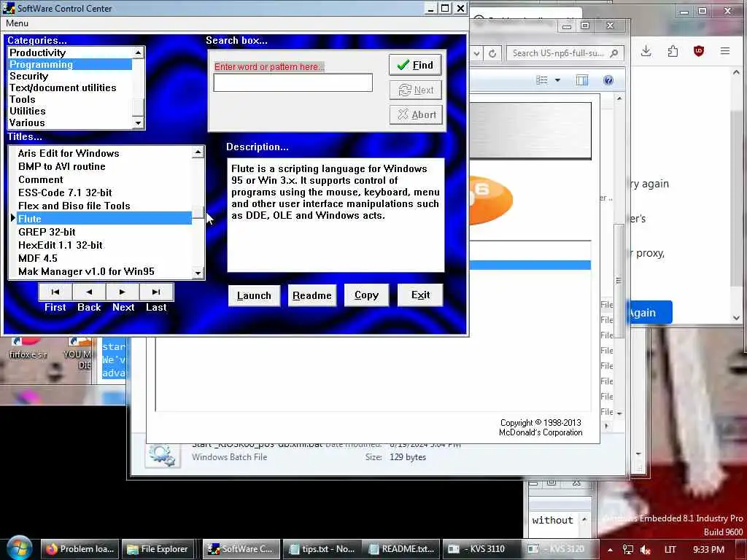Viewport: 747px width, 560px height.
Task: Open the File Explorer help icon
Action: [608, 80]
